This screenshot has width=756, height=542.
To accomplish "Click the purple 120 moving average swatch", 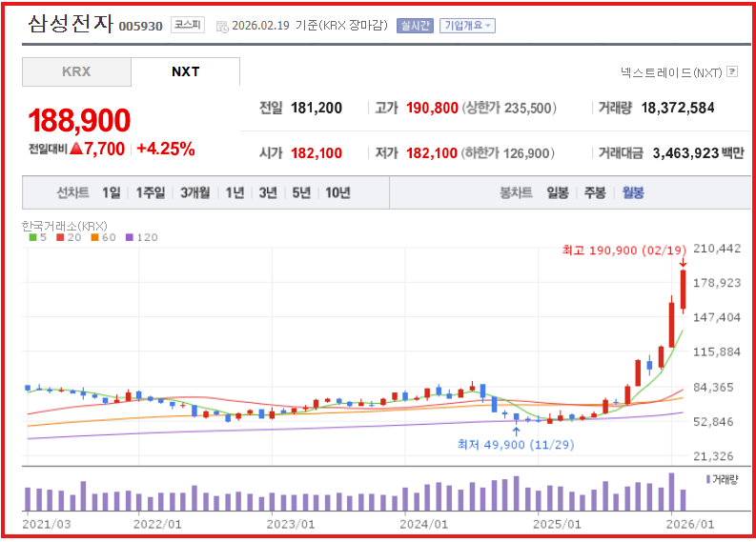I will [x=130, y=237].
